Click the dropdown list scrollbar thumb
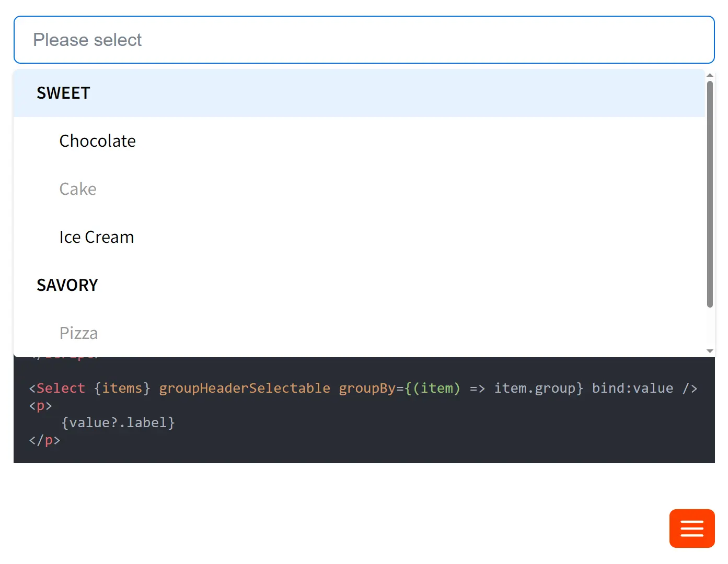The height and width of the screenshot is (564, 728). click(x=710, y=194)
